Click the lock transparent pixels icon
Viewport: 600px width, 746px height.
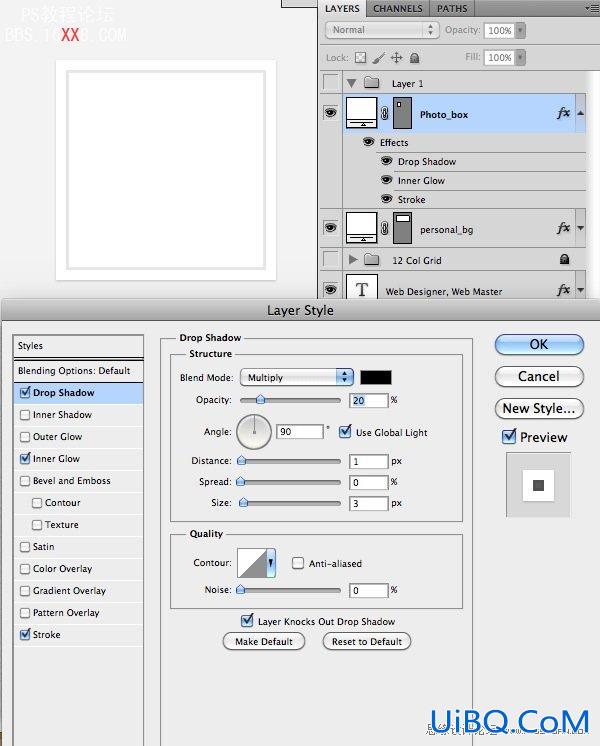coord(361,58)
